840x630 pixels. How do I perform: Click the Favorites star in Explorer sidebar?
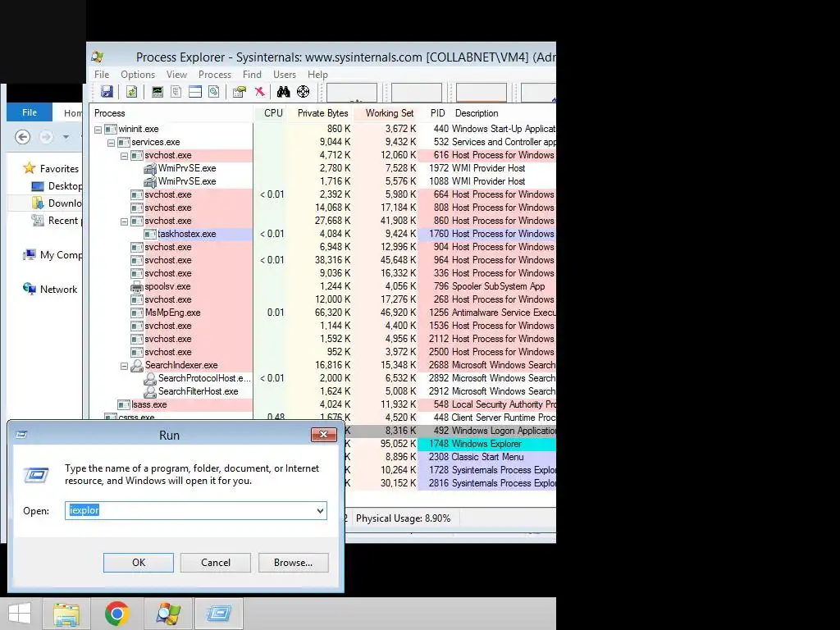[x=29, y=168]
